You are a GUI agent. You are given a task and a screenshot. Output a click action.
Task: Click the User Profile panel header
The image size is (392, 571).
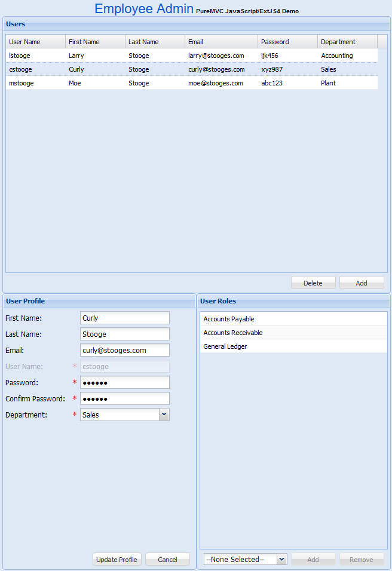click(x=99, y=301)
